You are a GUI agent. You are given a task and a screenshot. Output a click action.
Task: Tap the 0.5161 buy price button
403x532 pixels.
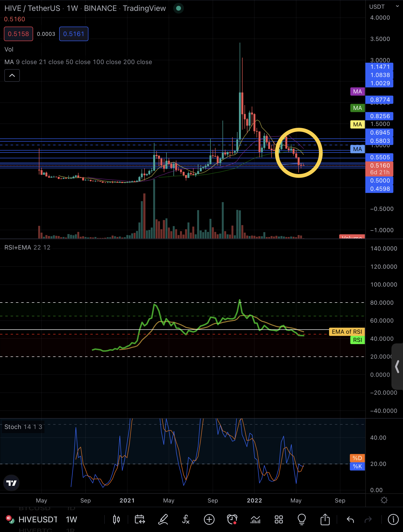[74, 34]
